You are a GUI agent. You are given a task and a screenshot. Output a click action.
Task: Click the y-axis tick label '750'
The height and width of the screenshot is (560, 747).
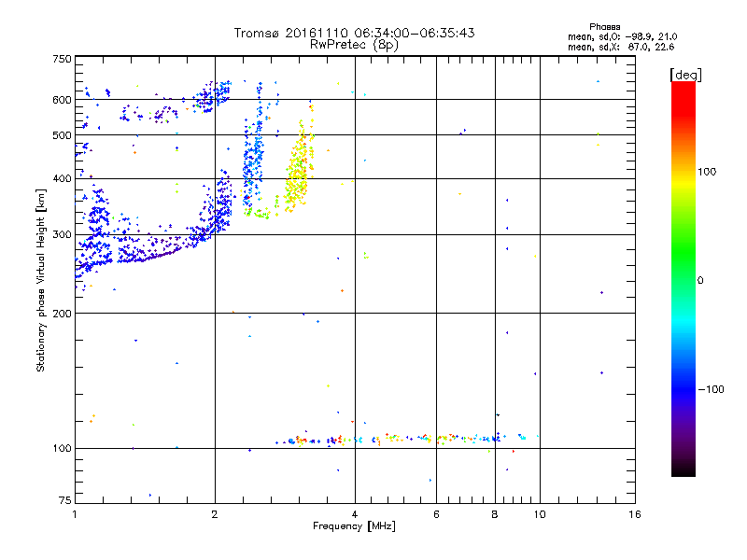point(63,59)
